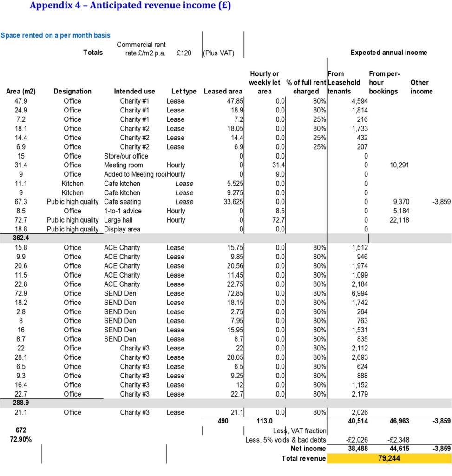Select the 2,026 income in last Charity #3 row
Screen dimensions: 452x476
(360, 412)
